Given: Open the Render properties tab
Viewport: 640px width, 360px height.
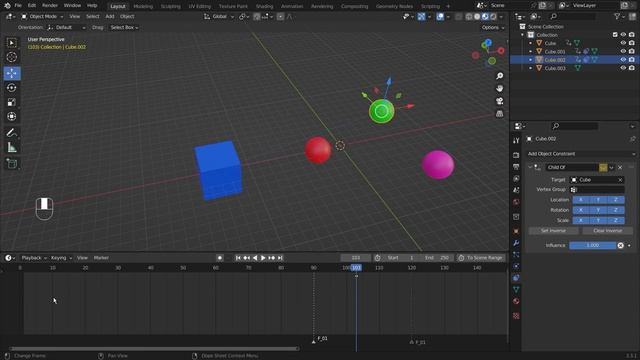Looking at the screenshot, I should click(x=516, y=155).
